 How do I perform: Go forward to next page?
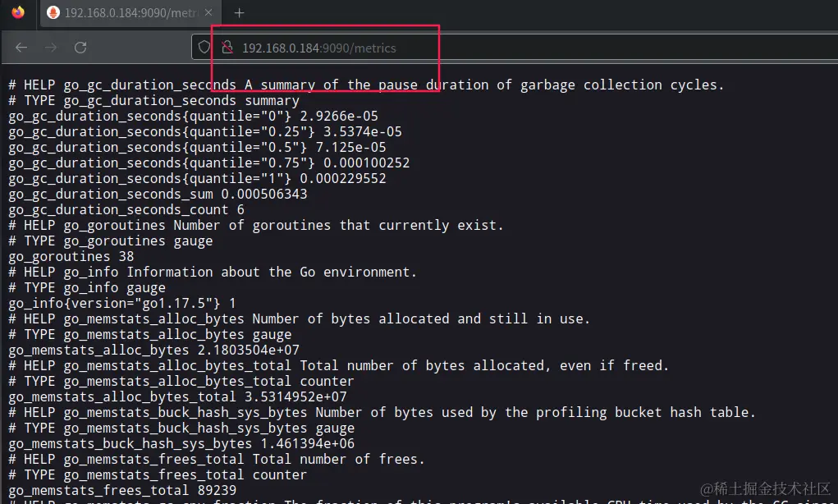point(51,48)
